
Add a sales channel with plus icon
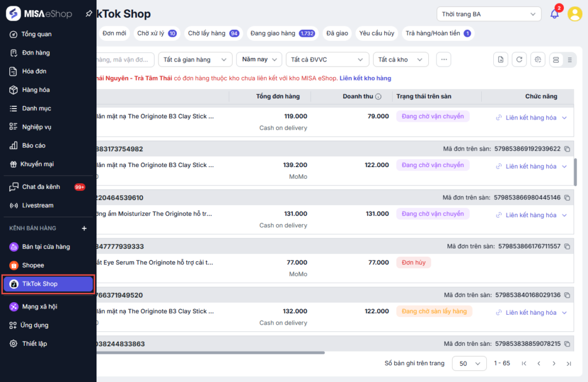tap(84, 229)
